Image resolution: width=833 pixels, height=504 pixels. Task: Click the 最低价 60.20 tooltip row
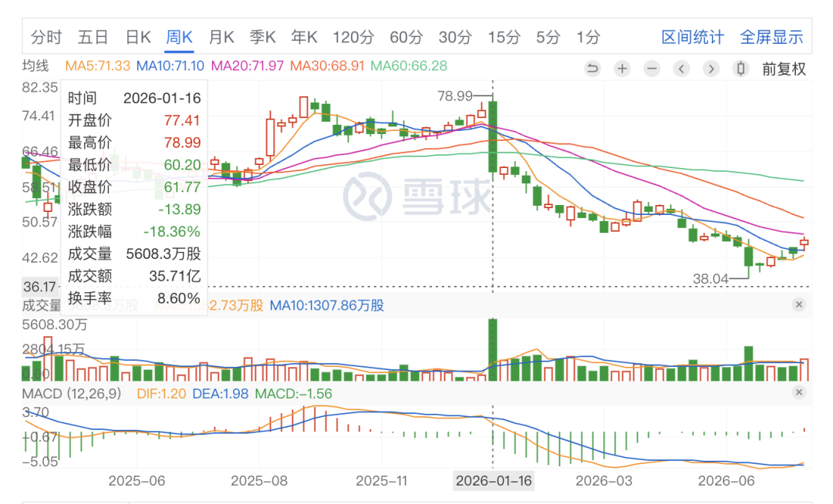click(134, 165)
